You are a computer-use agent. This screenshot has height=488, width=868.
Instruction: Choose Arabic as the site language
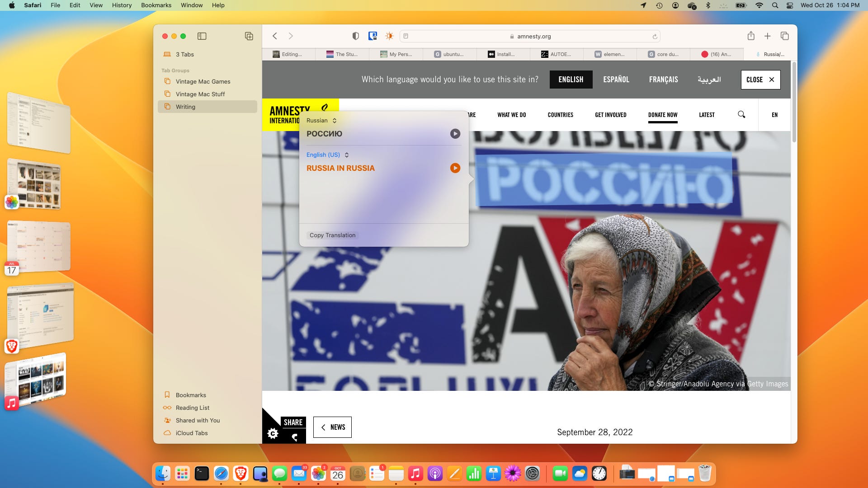709,80
